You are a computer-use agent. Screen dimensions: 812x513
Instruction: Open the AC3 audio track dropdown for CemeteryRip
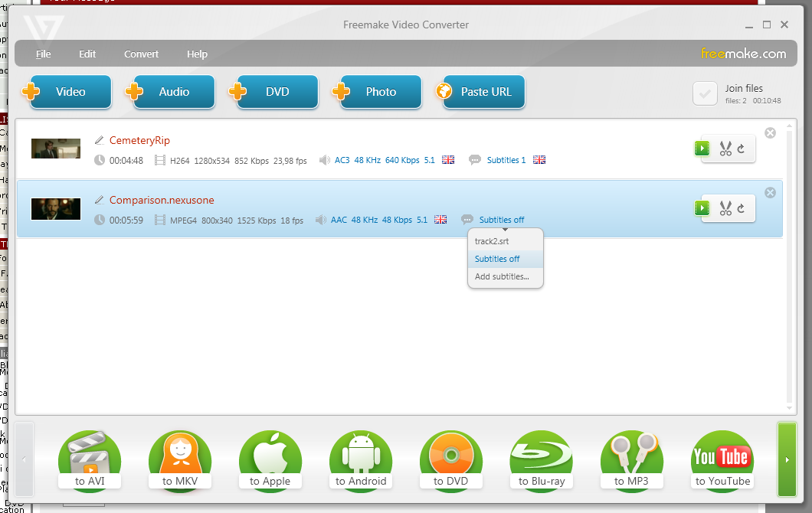click(x=385, y=160)
